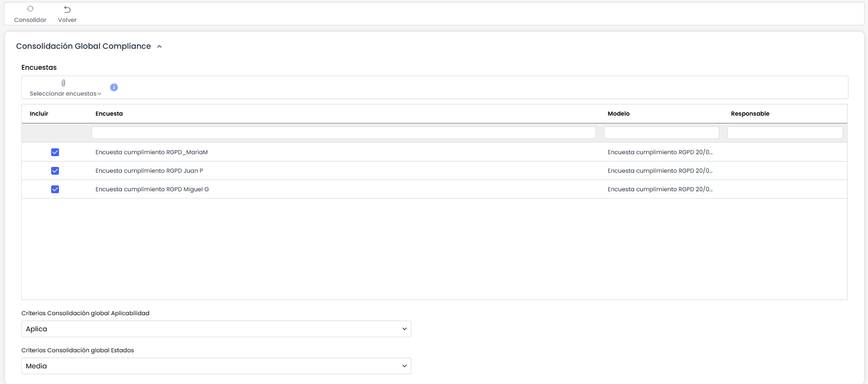Uncheck Encuesta cumplimiento RGPD_MariaM checkbox
Viewport: 868px width, 384px height.
click(55, 152)
